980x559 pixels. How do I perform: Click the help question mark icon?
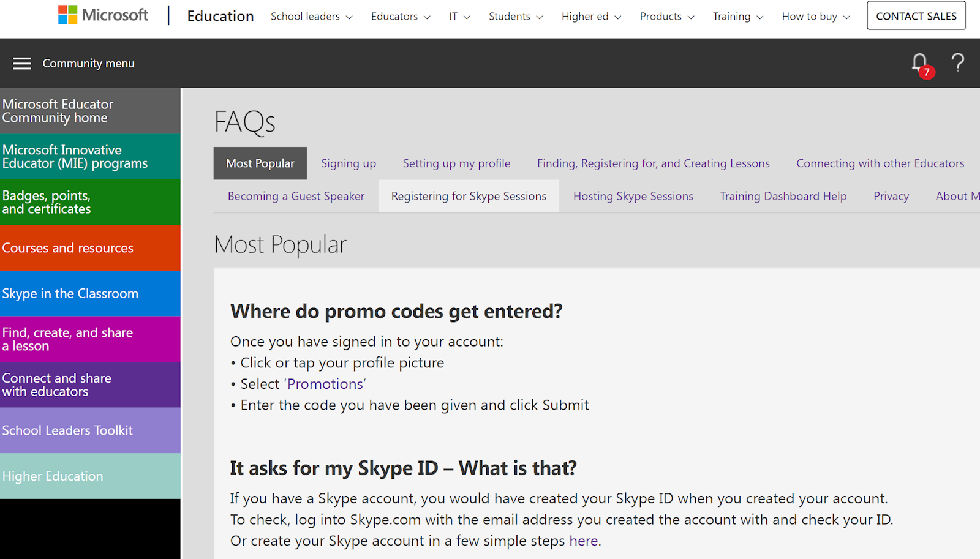(957, 62)
